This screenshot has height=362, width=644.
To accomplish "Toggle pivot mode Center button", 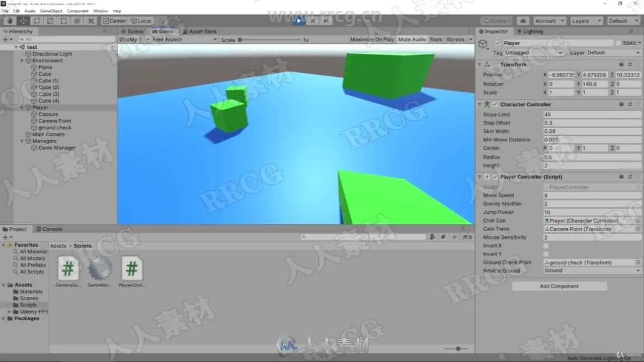I will pos(114,21).
